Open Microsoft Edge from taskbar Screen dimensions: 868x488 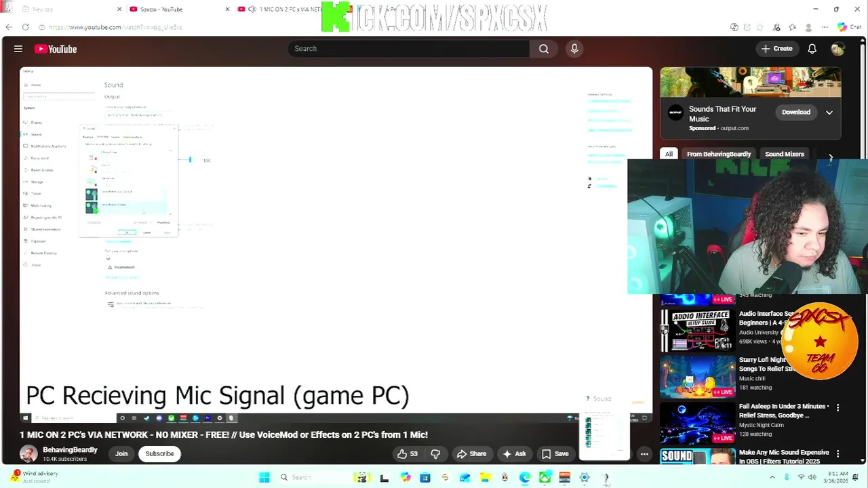525,478
